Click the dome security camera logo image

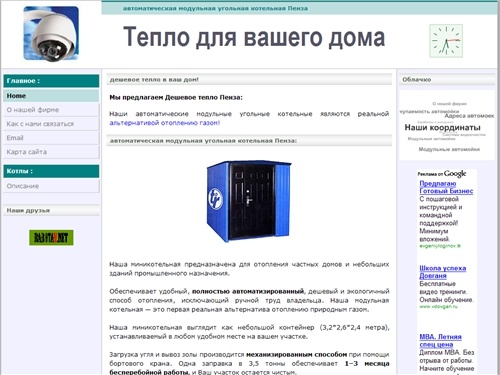click(x=51, y=33)
